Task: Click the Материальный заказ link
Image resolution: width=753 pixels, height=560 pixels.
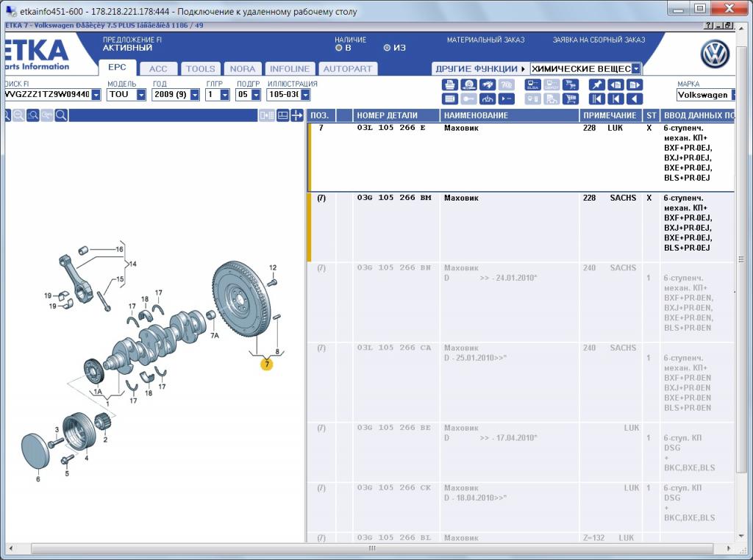Action: [x=485, y=40]
